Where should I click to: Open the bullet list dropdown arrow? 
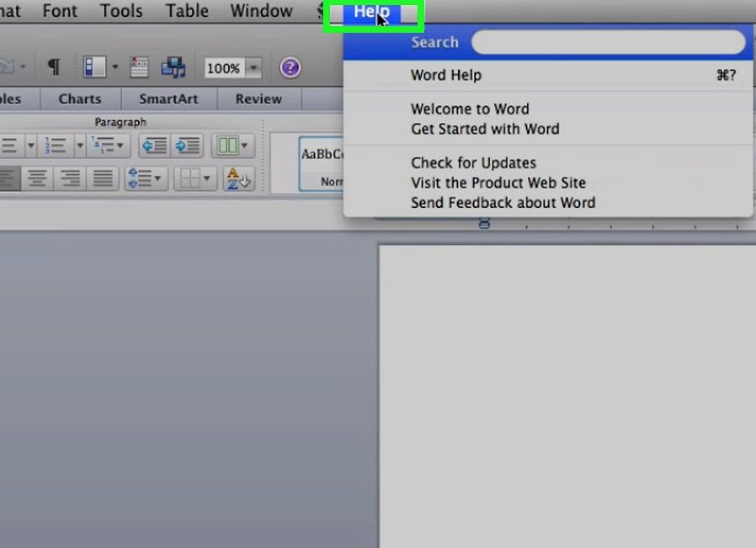[x=30, y=145]
